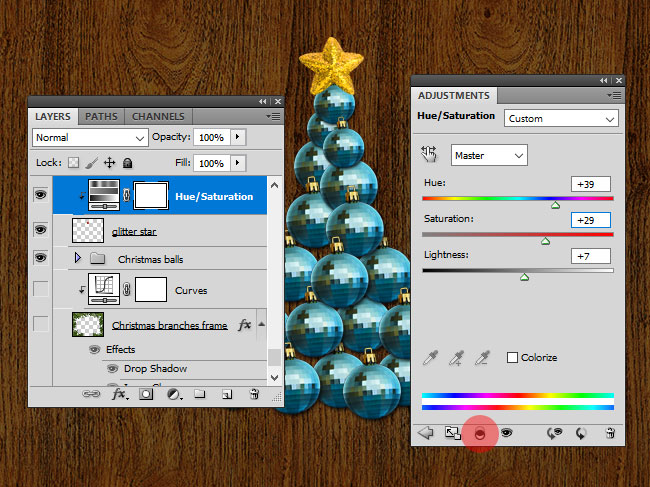Open the layer style fx menu at panel bottom
This screenshot has width=650, height=487.
[x=120, y=394]
